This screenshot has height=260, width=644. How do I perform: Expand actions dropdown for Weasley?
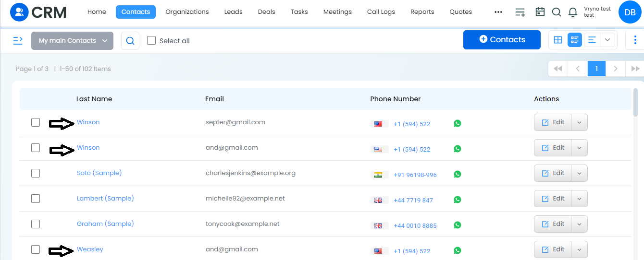(579, 249)
